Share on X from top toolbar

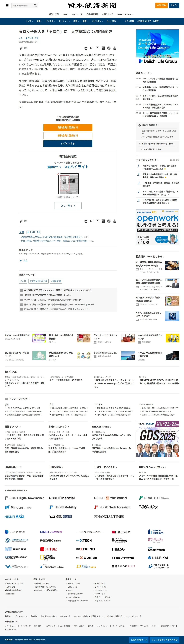click(103, 48)
